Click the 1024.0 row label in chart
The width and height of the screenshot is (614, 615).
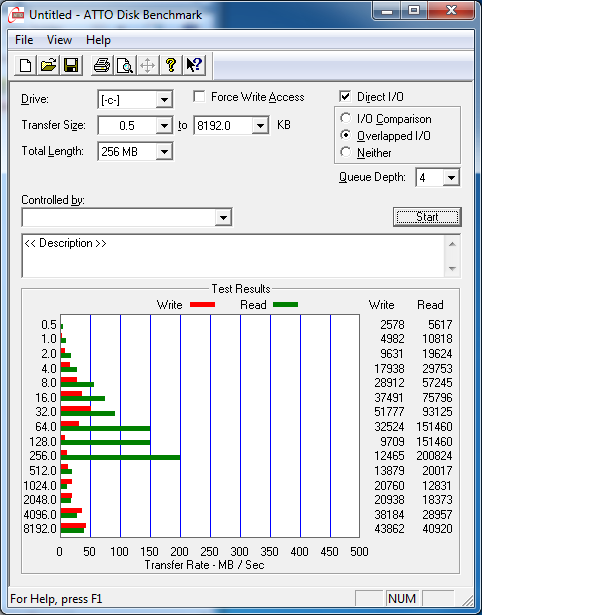pyautogui.click(x=40, y=486)
